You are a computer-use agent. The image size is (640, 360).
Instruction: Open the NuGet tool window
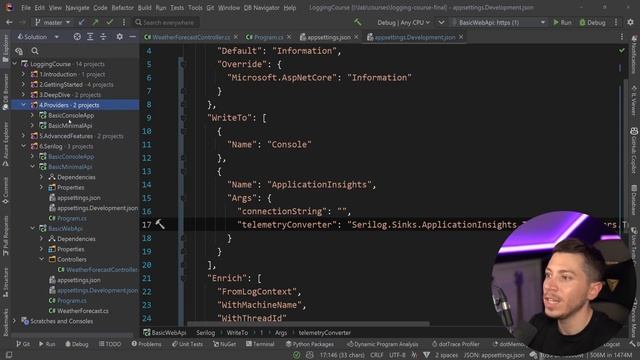click(x=224, y=344)
